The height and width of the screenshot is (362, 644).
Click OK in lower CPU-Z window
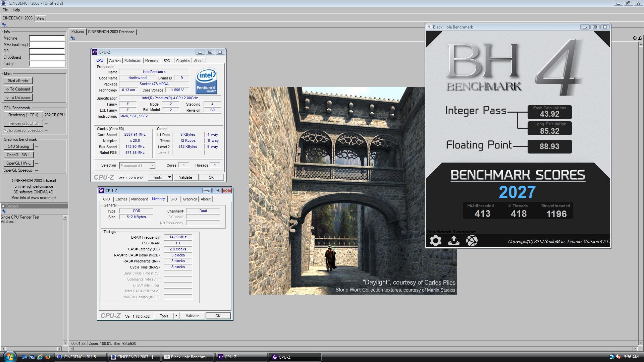click(218, 316)
